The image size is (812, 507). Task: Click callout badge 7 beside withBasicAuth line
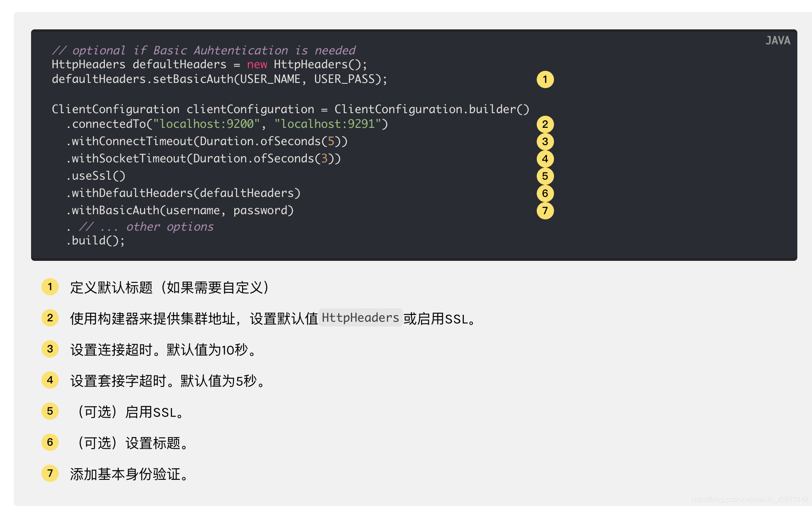[x=545, y=211]
